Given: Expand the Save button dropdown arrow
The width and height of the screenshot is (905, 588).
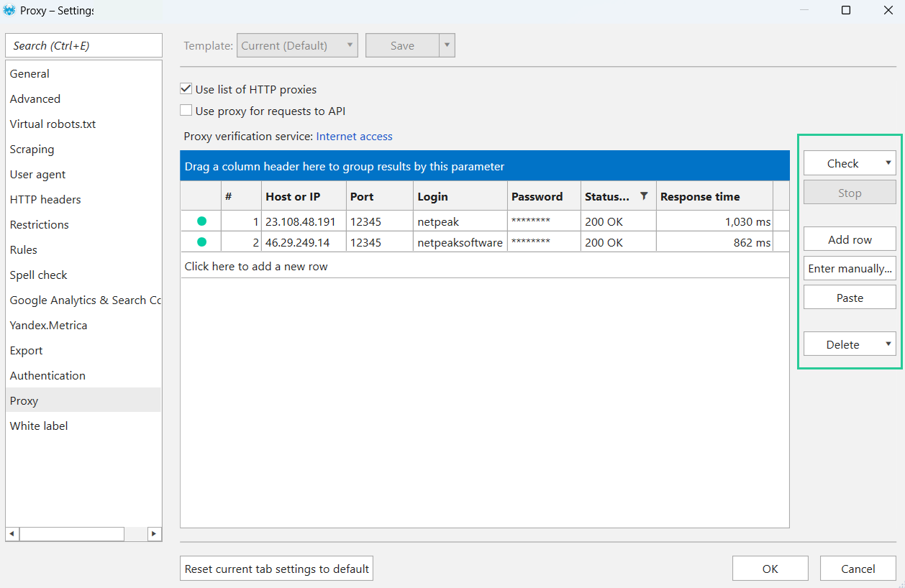Looking at the screenshot, I should tap(447, 45).
